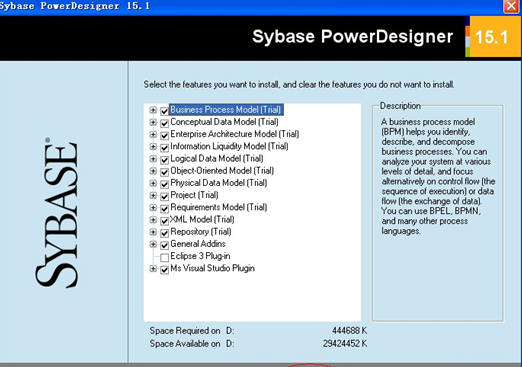Toggle Project (Trial) checkbox
Screen dimensions: 522x367
click(x=164, y=196)
